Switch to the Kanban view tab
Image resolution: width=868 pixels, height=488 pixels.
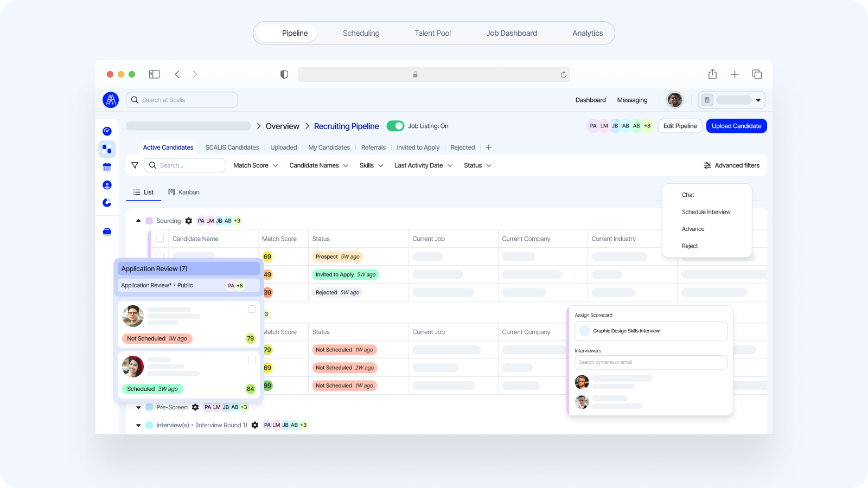pyautogui.click(x=184, y=192)
